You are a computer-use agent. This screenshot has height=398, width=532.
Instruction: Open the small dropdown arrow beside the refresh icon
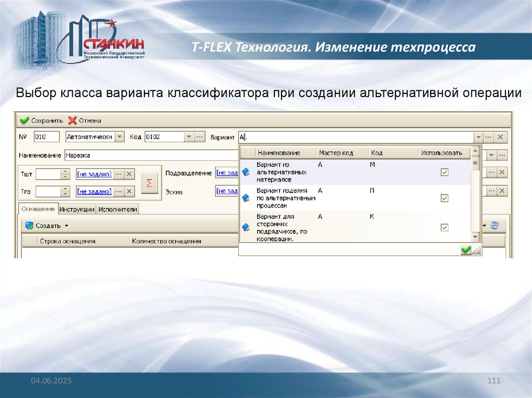(x=485, y=226)
